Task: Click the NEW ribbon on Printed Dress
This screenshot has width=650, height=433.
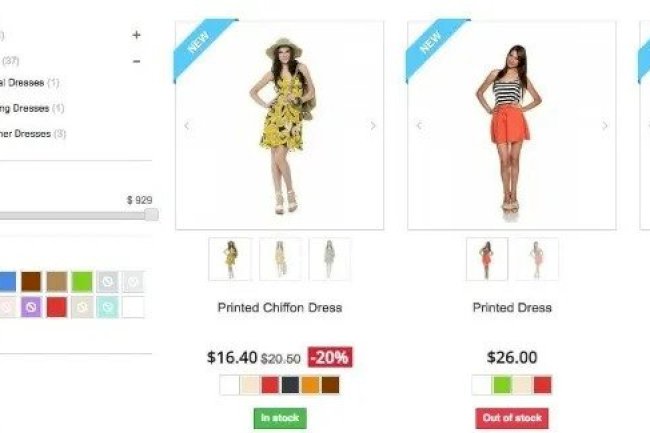Action: pyautogui.click(x=433, y=45)
